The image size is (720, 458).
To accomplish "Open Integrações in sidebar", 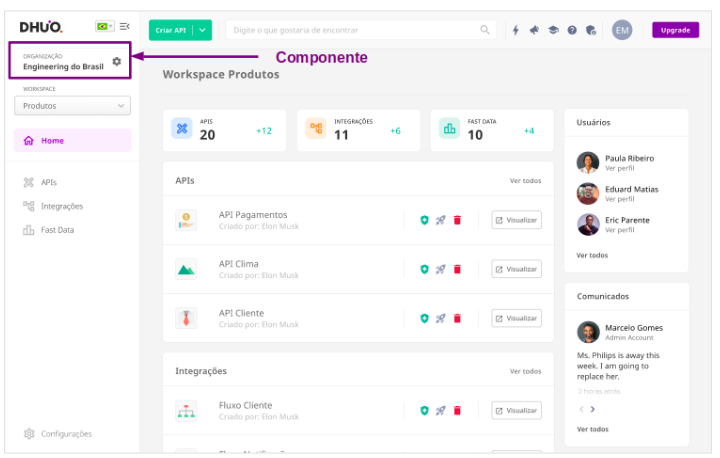I will [53, 206].
